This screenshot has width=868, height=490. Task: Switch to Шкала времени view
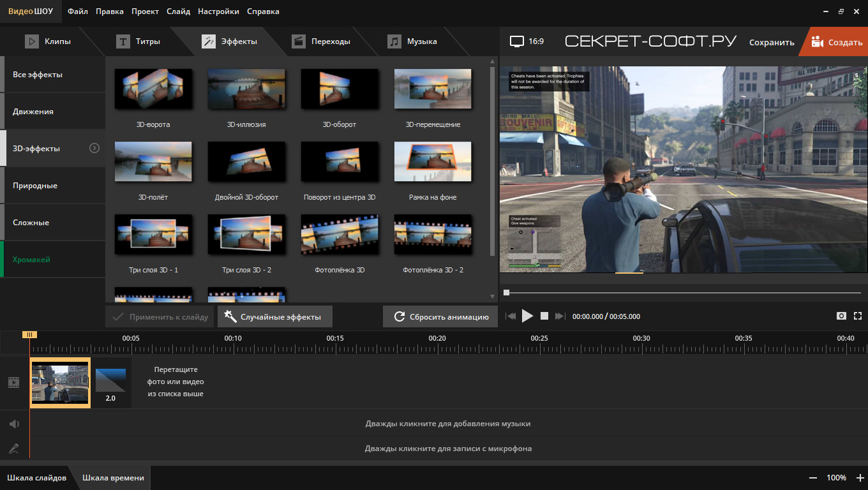pos(113,477)
